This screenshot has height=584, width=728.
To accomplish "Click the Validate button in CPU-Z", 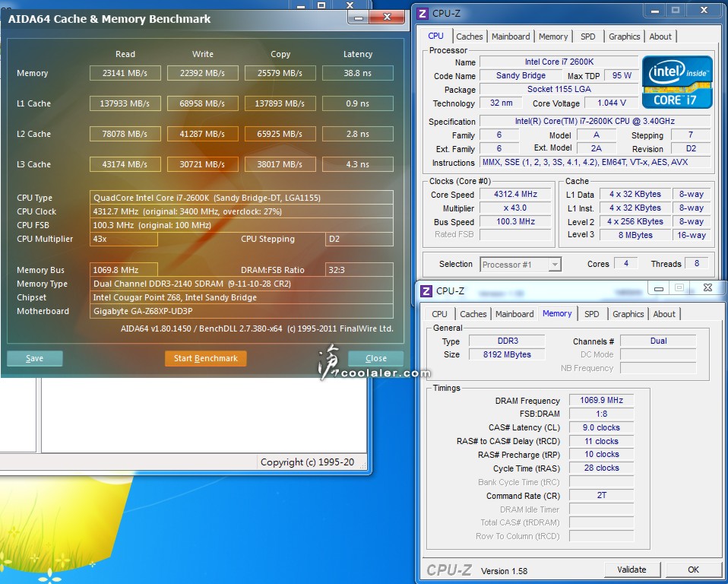I will coord(631,570).
